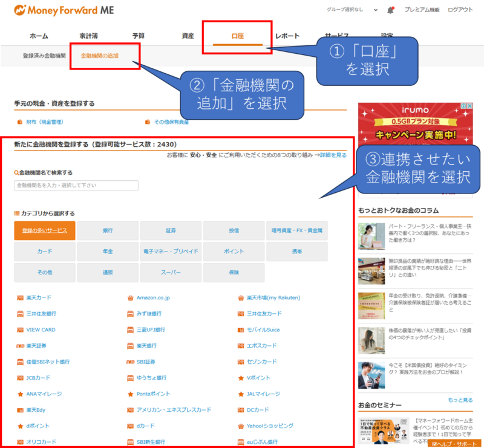This screenshot has width=484, height=448.
Task: Select 金融機関の追加 sub-tab
Action: tap(100, 56)
